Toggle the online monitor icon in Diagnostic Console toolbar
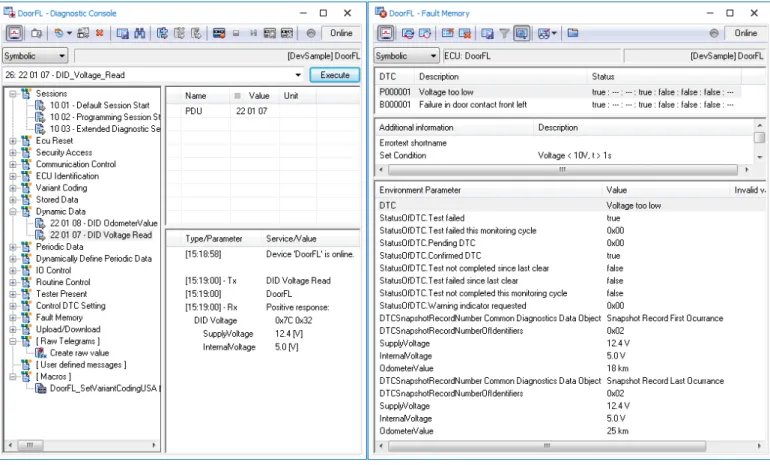 (x=15, y=33)
